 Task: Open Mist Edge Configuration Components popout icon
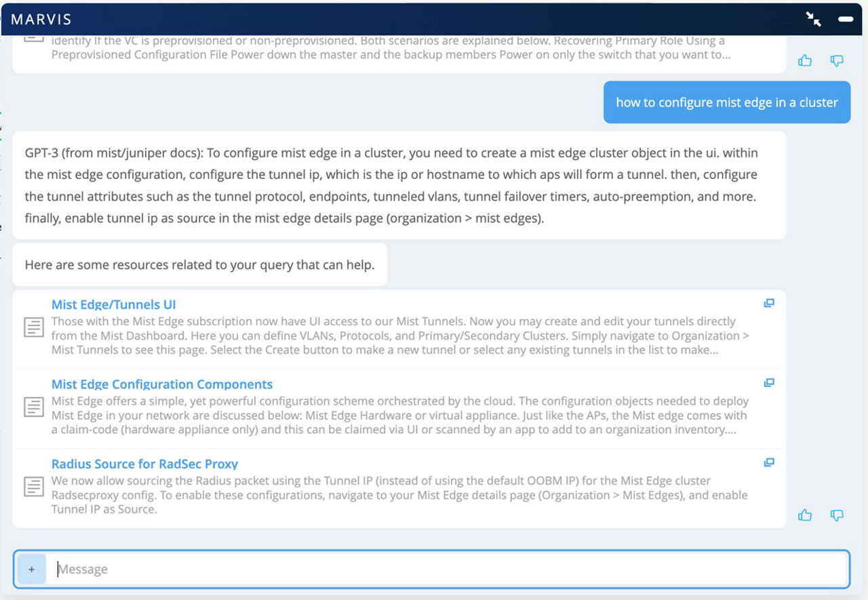coord(769,383)
